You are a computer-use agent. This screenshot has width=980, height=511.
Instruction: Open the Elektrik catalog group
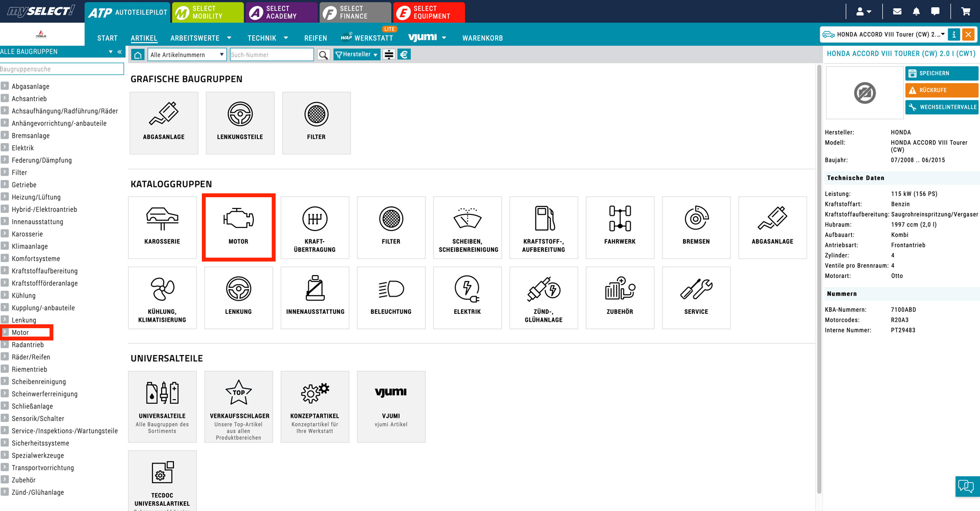[467, 298]
